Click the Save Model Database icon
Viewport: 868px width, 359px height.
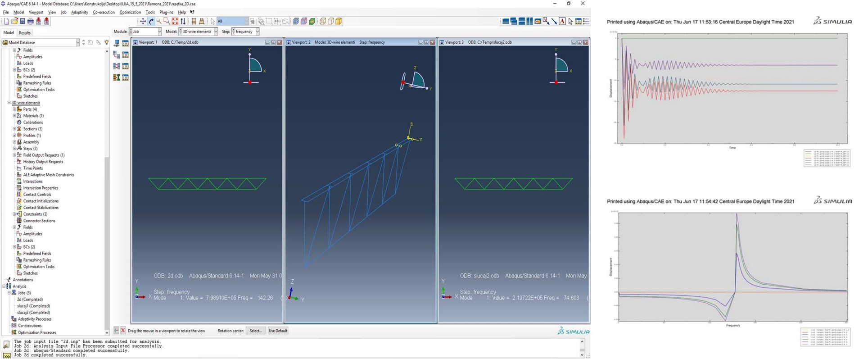tap(22, 21)
